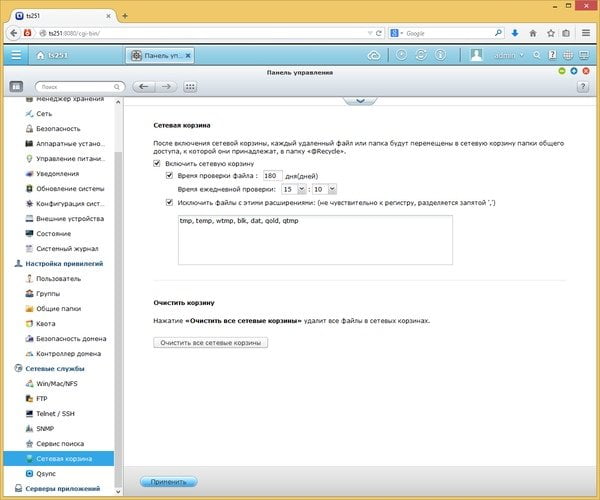Toggle Время проверки файла checkbox
The height and width of the screenshot is (500, 600).
coord(169,176)
